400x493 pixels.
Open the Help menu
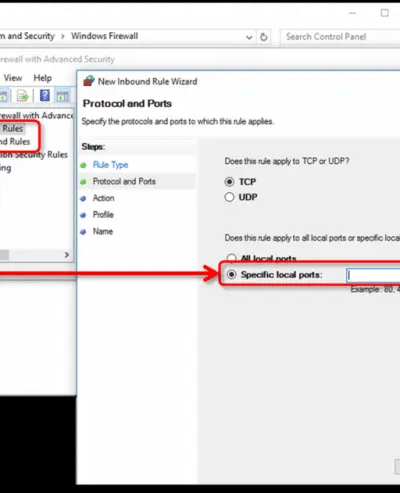pos(43,78)
